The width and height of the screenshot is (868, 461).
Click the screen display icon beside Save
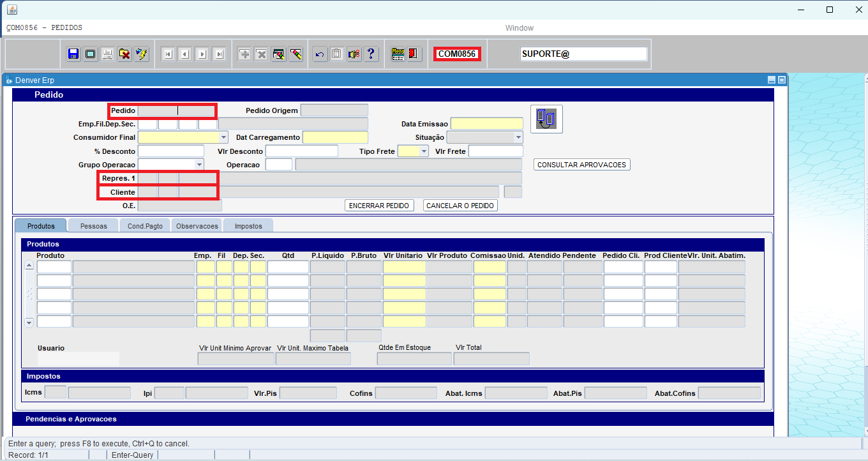(x=91, y=54)
